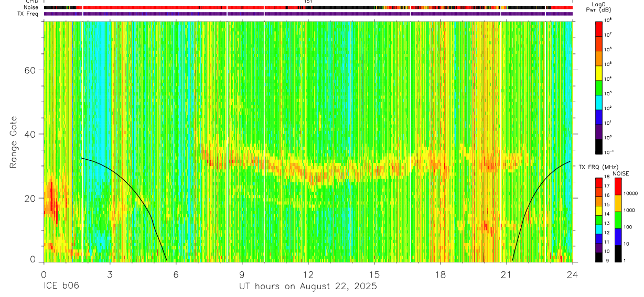
Task: Pick the purple band in the TX FRQ colorbar
Action: (x=599, y=248)
